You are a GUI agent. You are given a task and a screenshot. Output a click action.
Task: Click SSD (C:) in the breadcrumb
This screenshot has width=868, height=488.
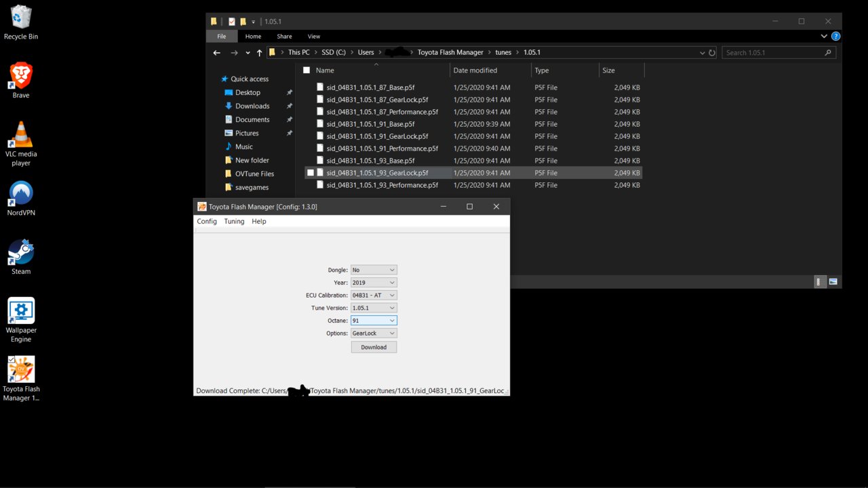[x=334, y=52]
